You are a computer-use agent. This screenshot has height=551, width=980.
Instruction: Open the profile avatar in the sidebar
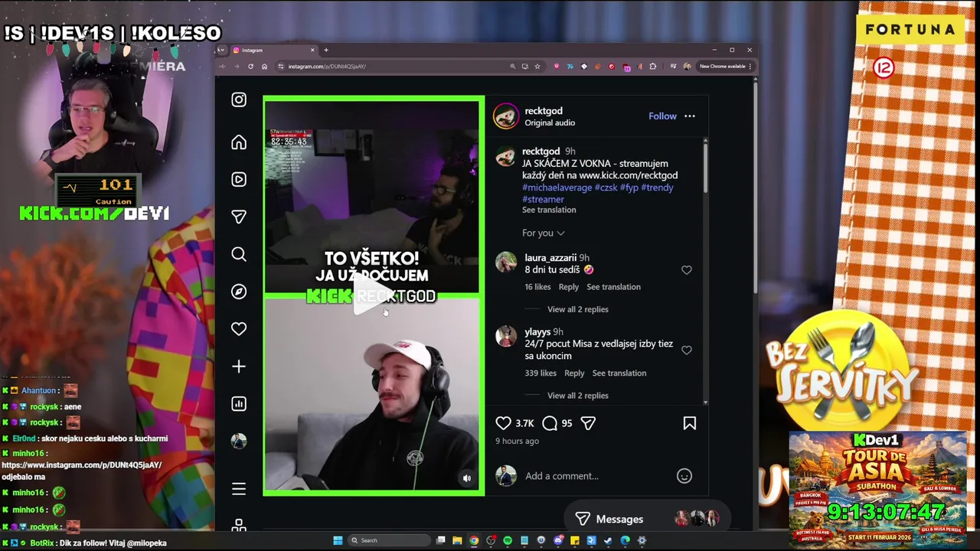(239, 441)
